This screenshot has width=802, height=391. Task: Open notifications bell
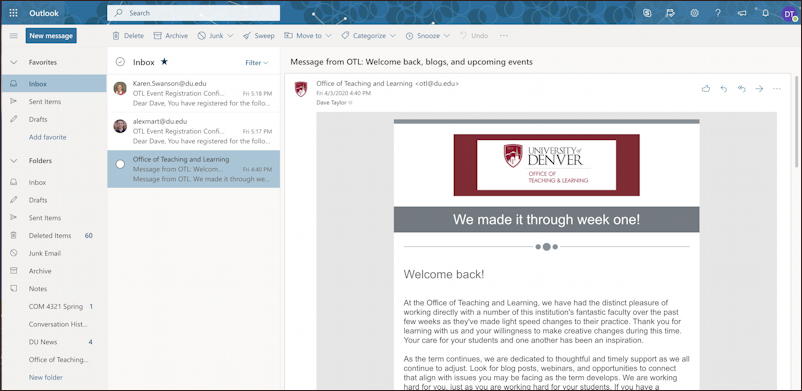point(765,13)
